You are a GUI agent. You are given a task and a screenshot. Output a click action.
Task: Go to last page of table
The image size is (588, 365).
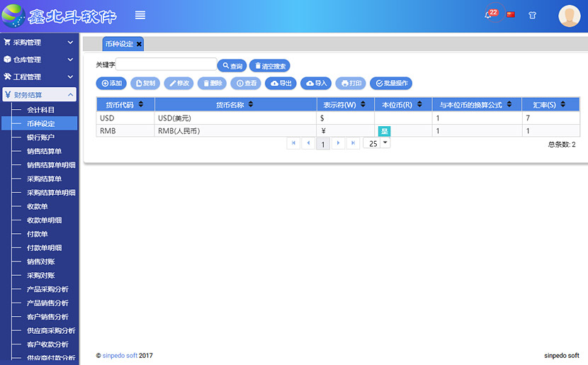point(353,143)
